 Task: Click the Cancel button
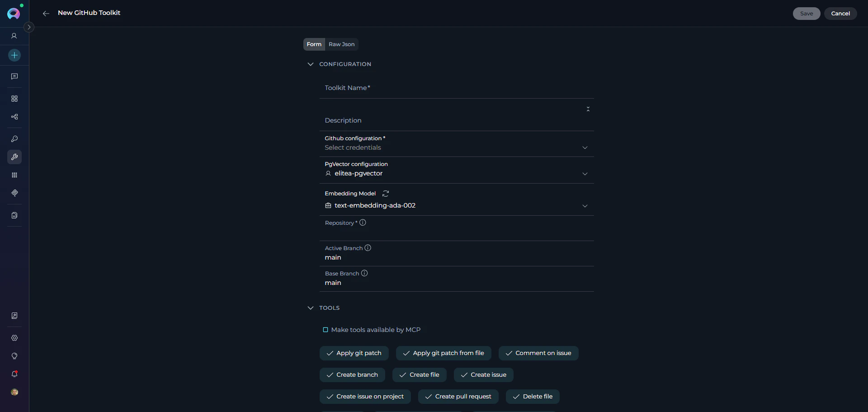click(x=841, y=13)
